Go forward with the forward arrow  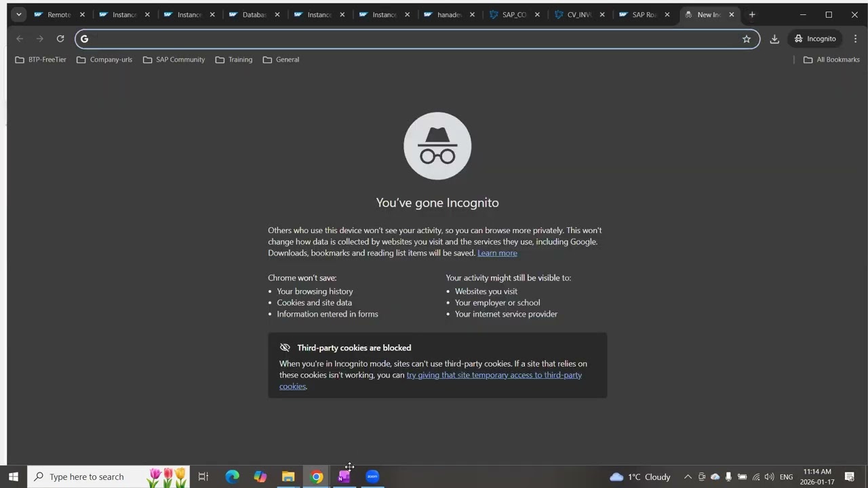[39, 39]
